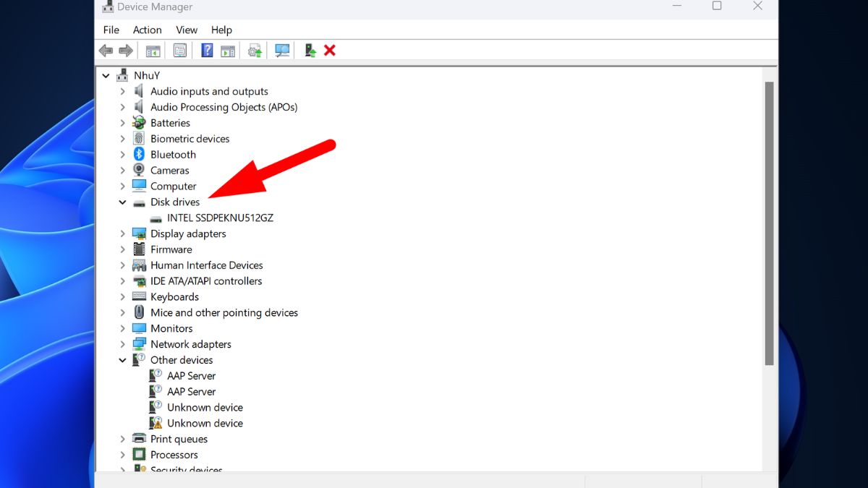
Task: Select the IDE ATA/ATAPI controllers icon
Action: click(x=139, y=281)
